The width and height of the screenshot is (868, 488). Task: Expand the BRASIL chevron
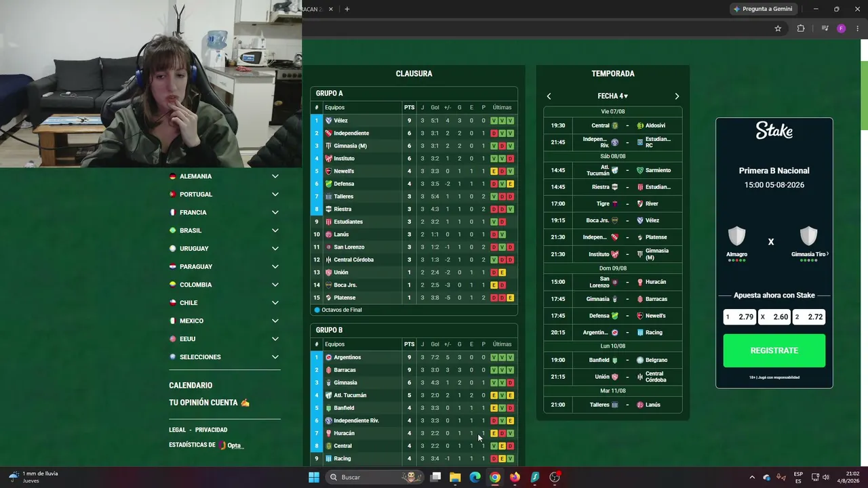pos(275,230)
